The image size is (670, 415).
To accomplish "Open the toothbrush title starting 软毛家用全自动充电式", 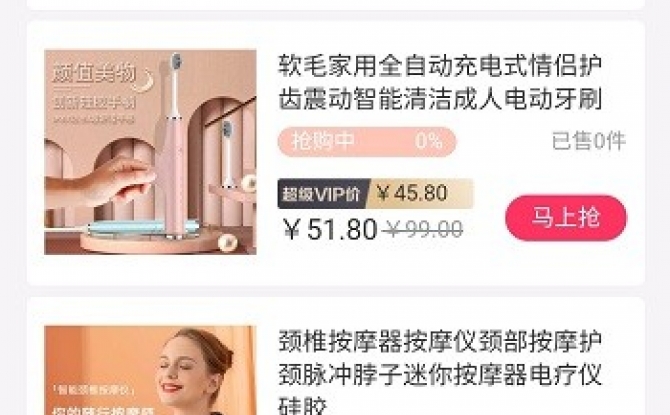I will 440,82.
